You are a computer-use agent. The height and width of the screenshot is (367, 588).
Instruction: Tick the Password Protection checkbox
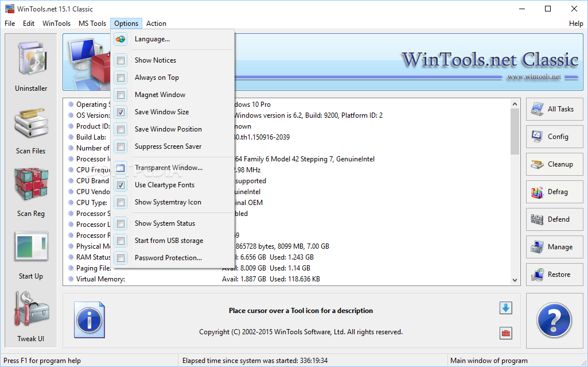[120, 258]
